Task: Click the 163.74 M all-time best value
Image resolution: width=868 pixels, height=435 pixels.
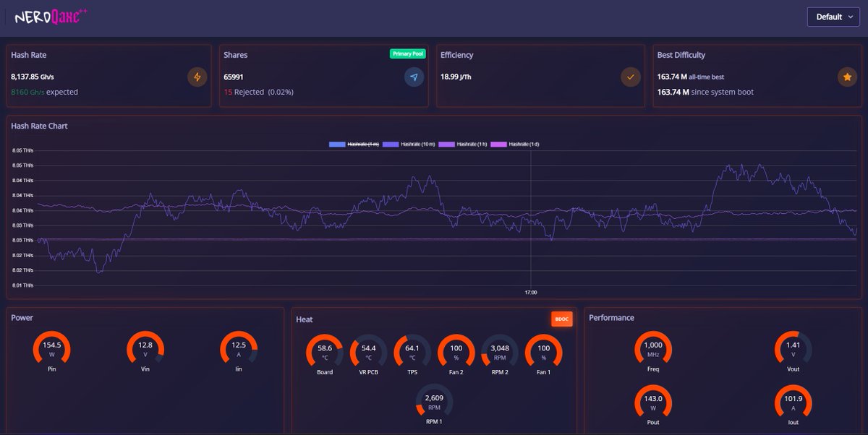Action: 691,76
